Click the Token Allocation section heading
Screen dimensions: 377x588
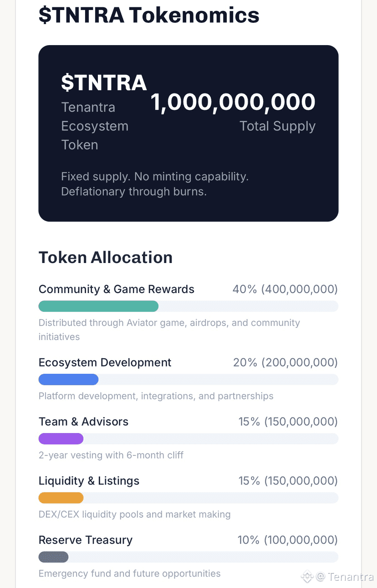point(106,258)
